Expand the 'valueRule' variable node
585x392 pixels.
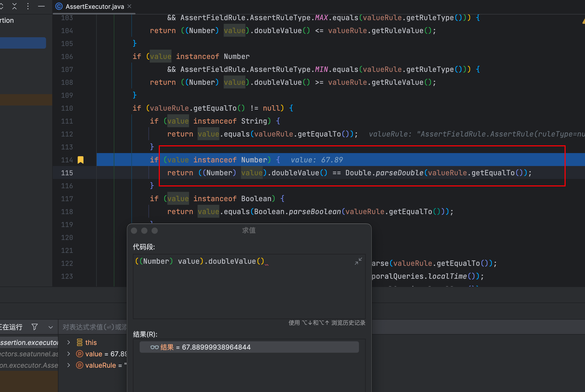click(x=69, y=365)
